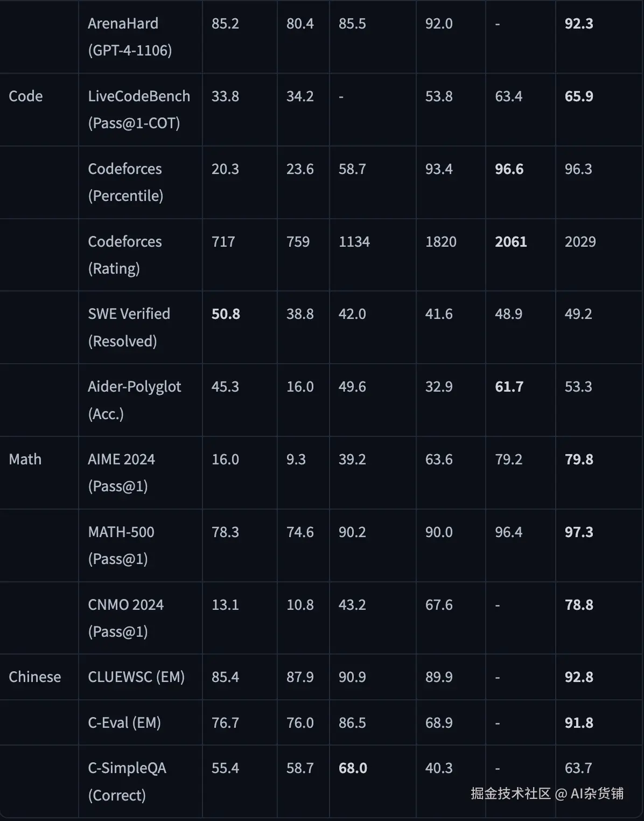
Task: Click the CNMO 2024 (Pass@1) label
Action: [x=126, y=618]
